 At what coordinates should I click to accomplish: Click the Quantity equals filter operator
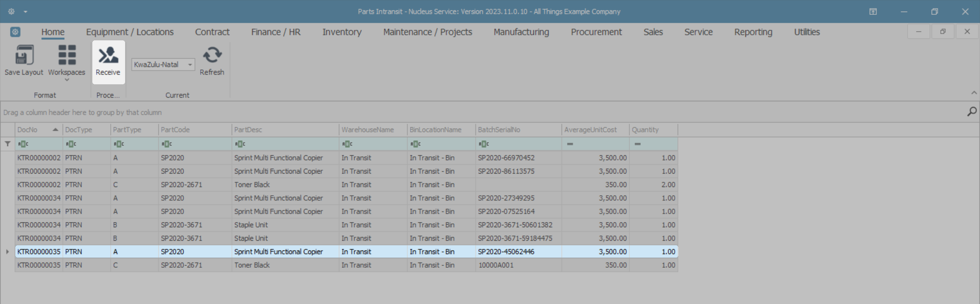pyautogui.click(x=638, y=144)
